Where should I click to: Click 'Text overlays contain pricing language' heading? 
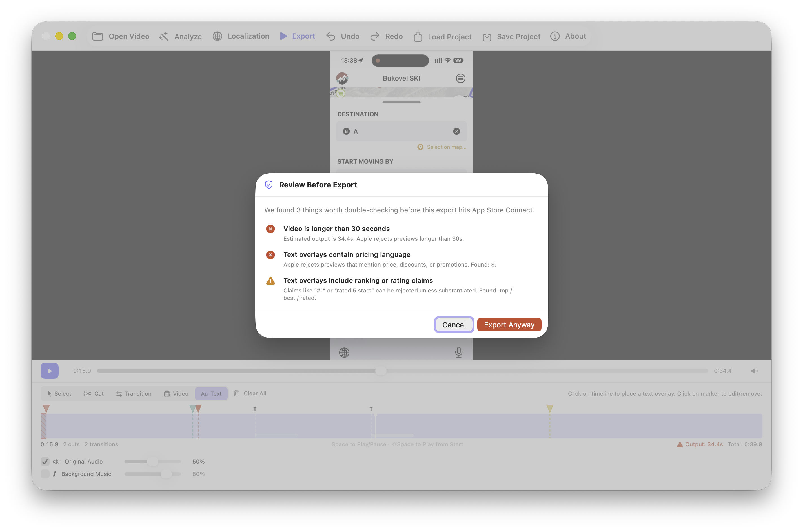click(347, 254)
